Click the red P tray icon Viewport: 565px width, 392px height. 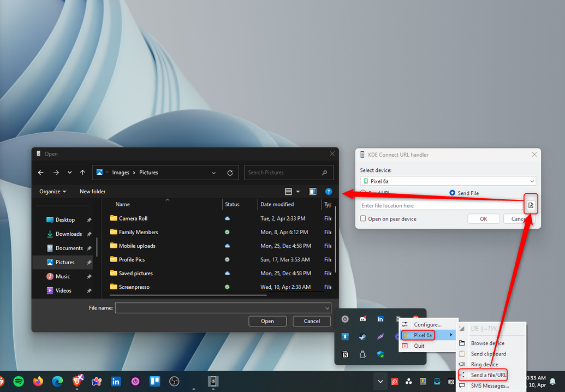(395, 381)
